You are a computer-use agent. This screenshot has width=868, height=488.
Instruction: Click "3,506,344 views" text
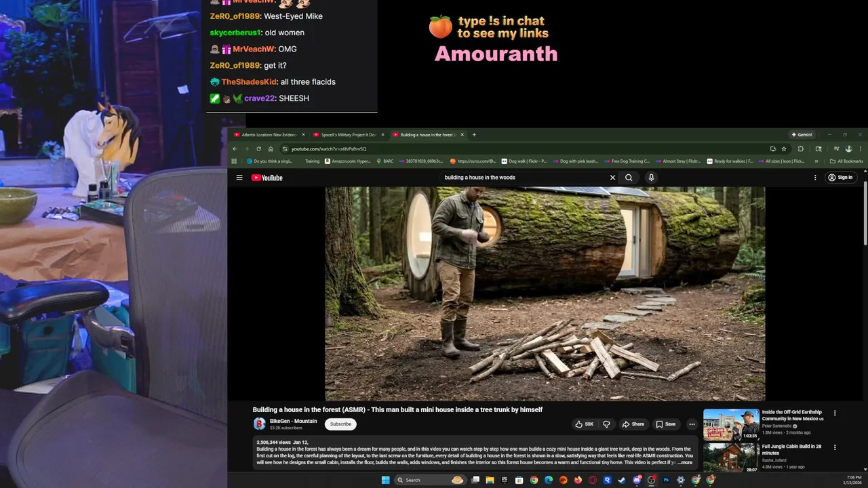273,442
